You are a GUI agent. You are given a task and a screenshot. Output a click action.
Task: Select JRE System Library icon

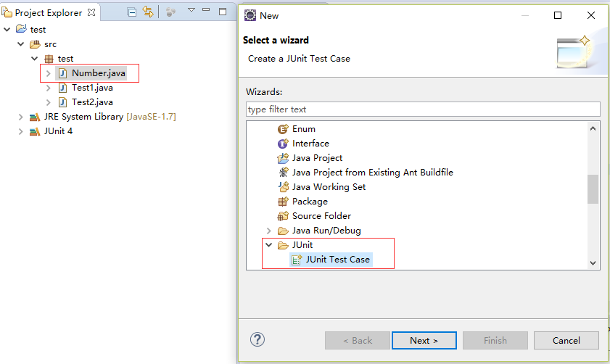35,117
